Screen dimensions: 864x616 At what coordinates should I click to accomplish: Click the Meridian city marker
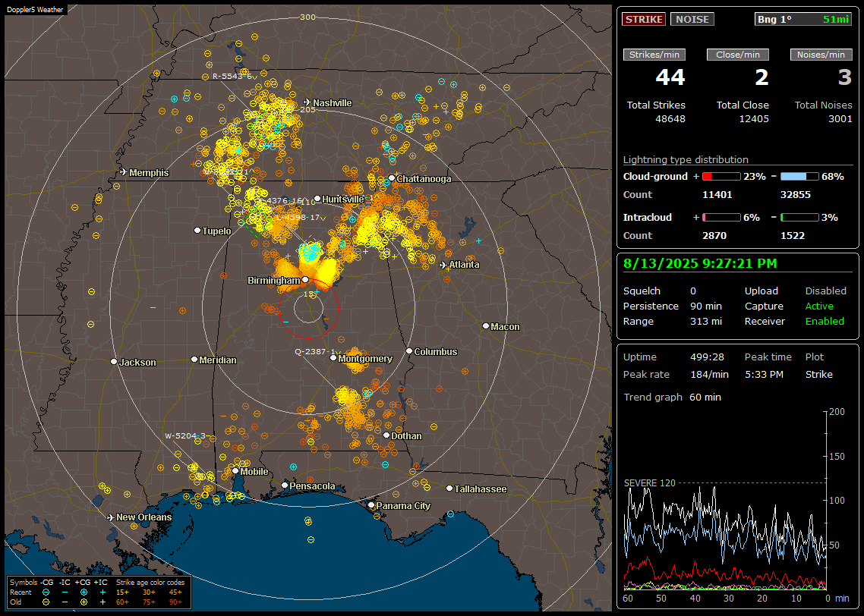coord(194,360)
